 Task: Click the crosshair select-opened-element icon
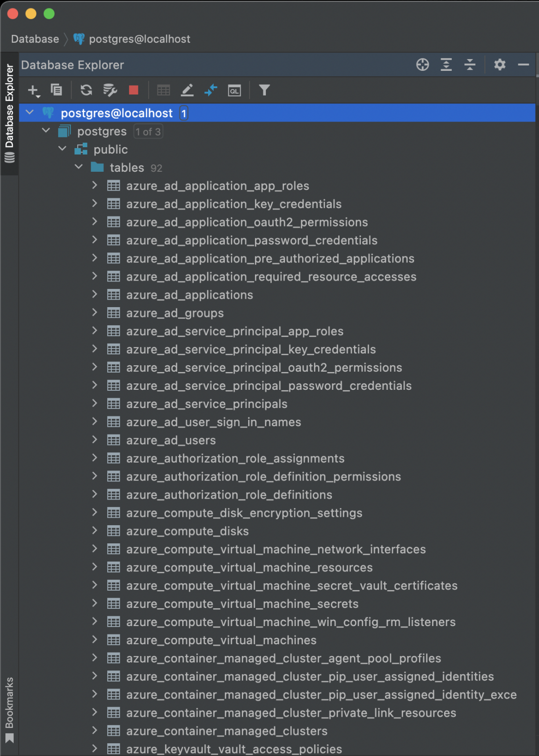(x=422, y=64)
